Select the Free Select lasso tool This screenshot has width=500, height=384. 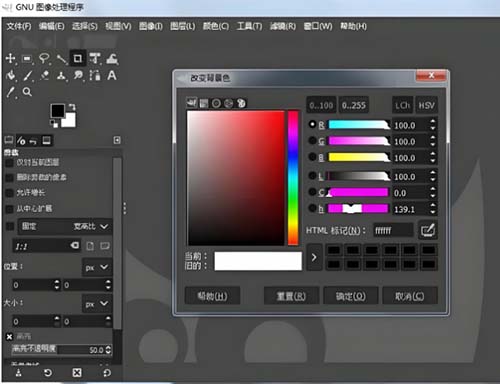coord(44,59)
